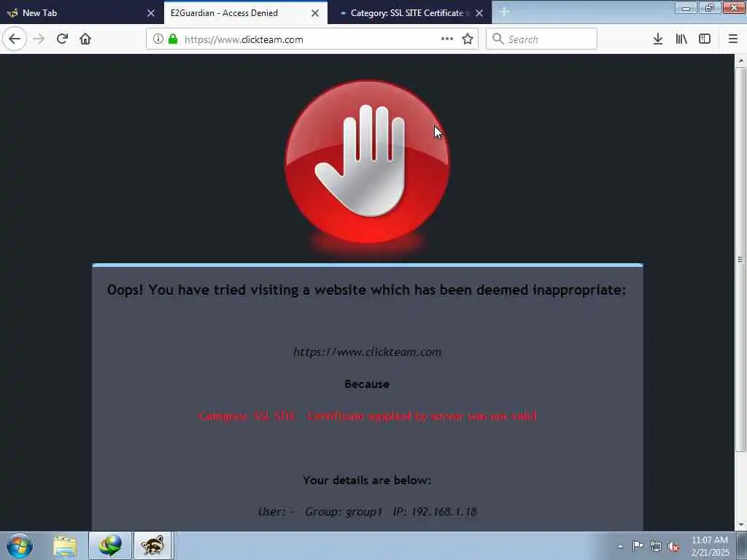Click the 'Because' label
747x560 pixels.
tap(367, 384)
